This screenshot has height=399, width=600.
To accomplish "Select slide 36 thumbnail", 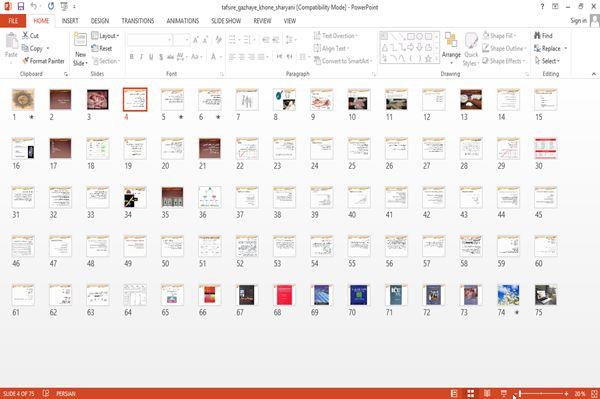I will (210, 197).
